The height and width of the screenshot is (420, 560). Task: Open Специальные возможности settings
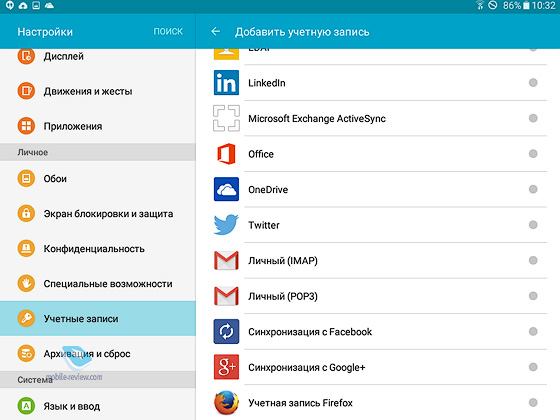(98, 283)
